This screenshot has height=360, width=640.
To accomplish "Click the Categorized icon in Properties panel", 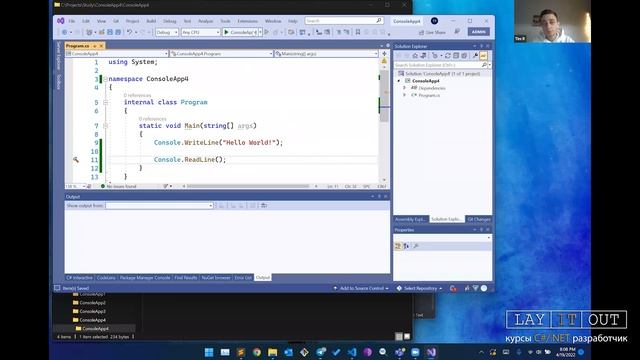I will pyautogui.click(x=398, y=246).
